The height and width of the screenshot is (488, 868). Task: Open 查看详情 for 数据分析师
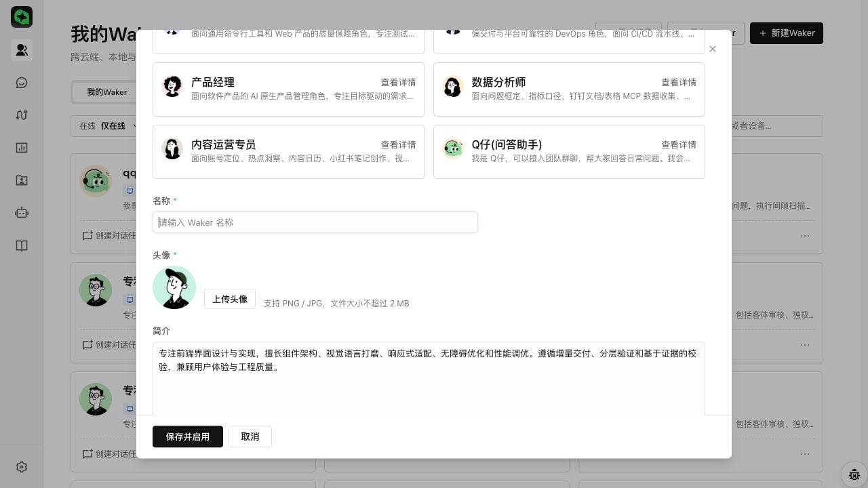(679, 82)
